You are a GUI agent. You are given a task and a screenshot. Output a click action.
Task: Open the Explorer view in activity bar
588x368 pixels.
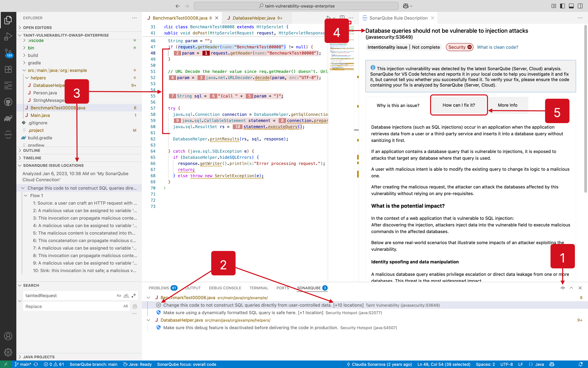(x=8, y=20)
